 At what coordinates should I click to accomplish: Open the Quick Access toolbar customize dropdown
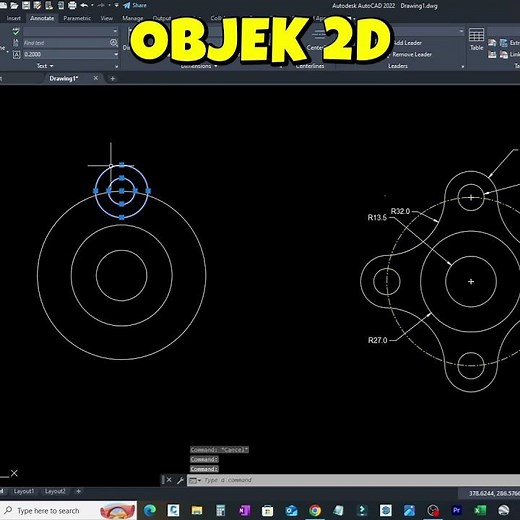coord(116,5)
